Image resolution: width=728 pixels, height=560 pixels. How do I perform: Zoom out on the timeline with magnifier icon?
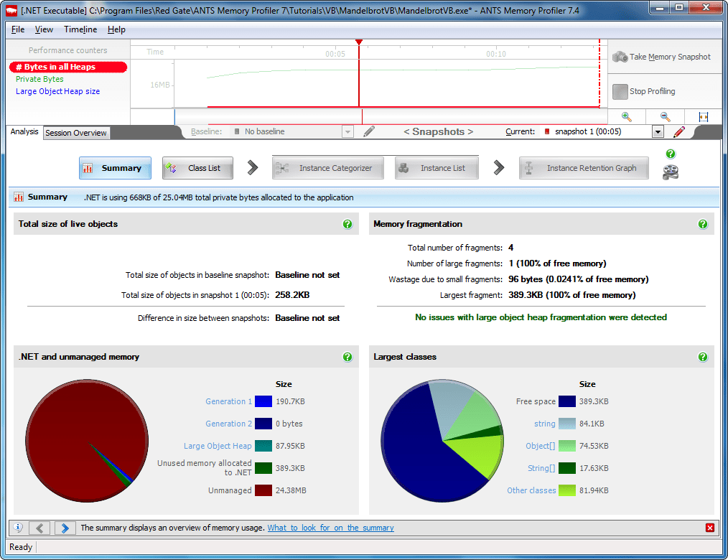click(x=665, y=117)
